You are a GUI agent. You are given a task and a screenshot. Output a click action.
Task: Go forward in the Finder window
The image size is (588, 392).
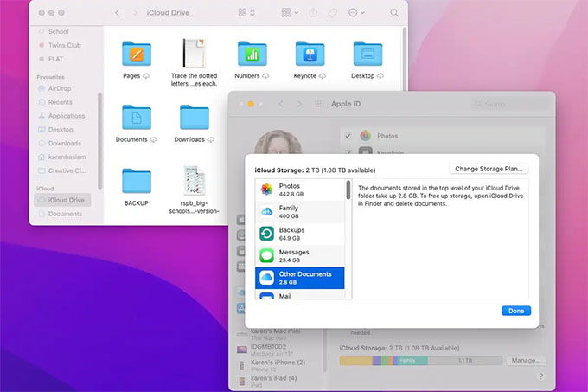tap(136, 13)
